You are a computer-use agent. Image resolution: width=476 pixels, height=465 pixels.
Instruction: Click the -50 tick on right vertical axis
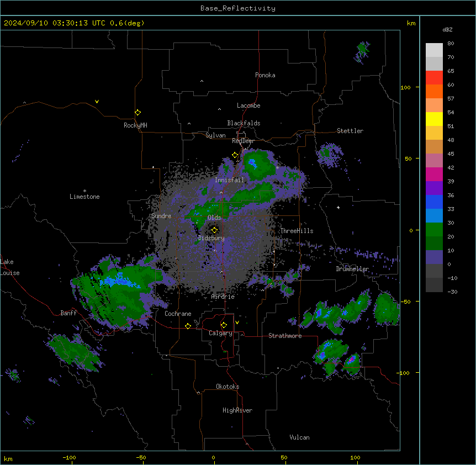(405, 302)
